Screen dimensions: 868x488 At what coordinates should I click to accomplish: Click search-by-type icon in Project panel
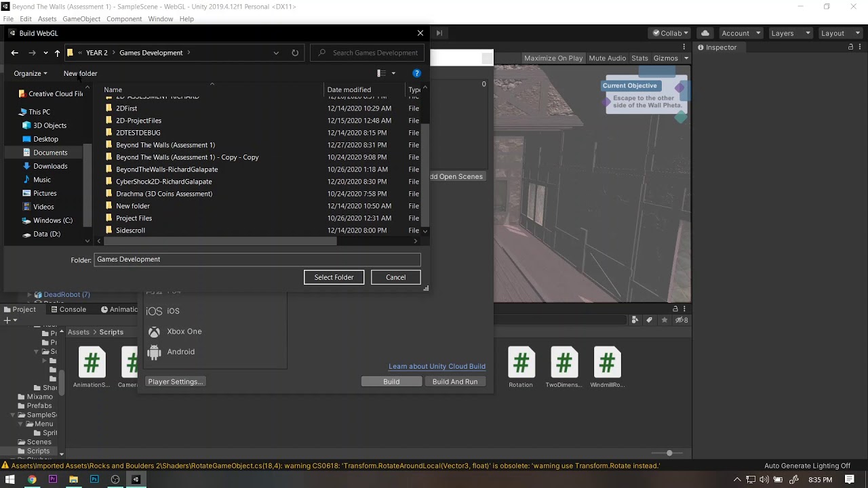pyautogui.click(x=635, y=320)
